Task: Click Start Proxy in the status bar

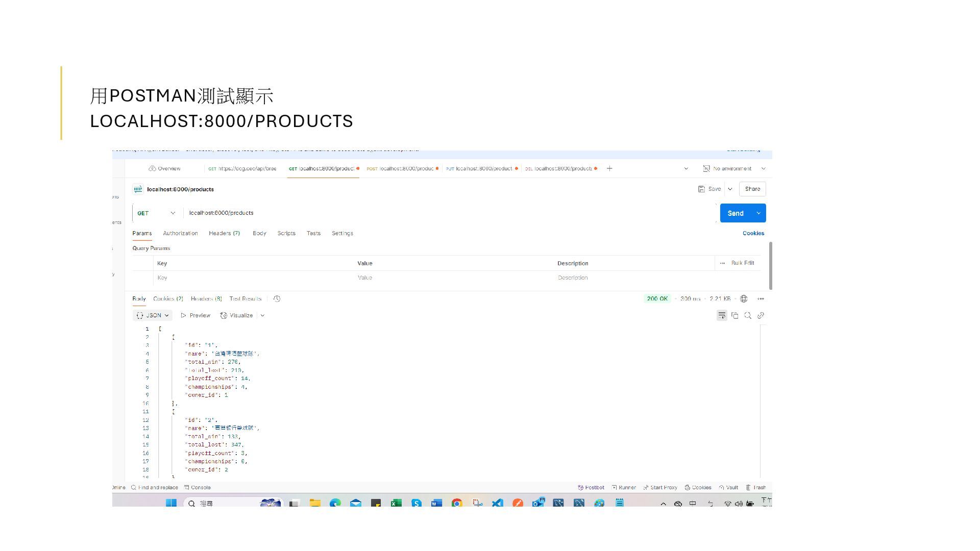Action: (x=660, y=488)
